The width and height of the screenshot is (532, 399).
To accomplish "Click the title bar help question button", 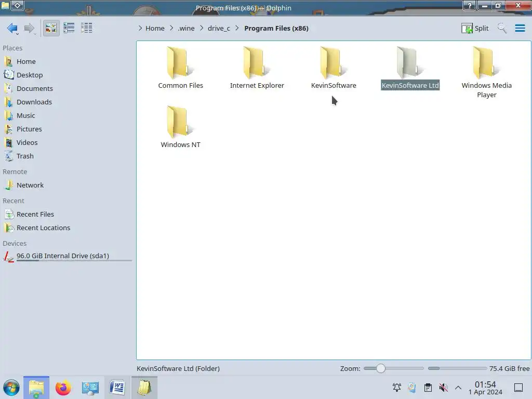I will click(470, 5).
